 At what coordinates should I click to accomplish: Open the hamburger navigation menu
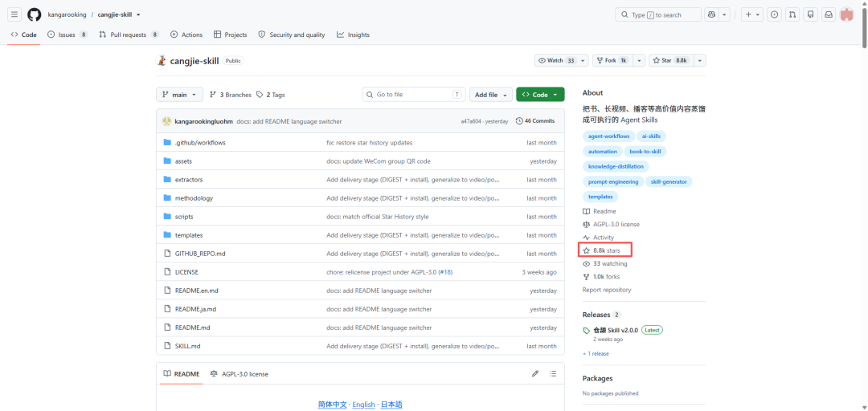(15, 15)
